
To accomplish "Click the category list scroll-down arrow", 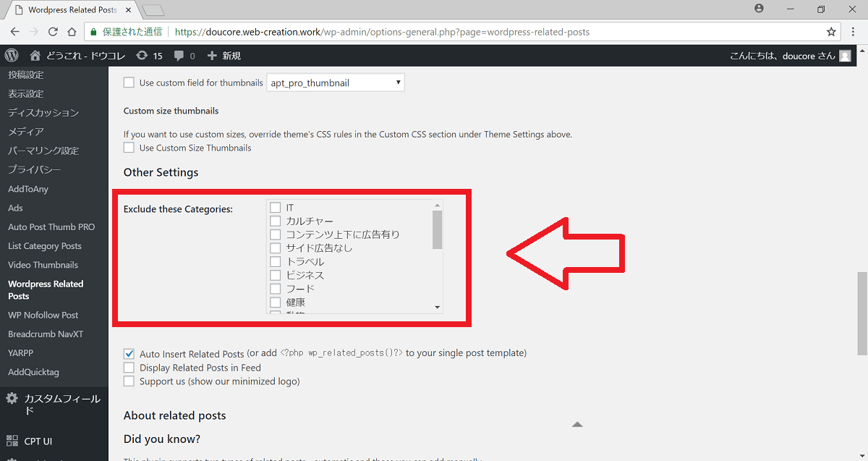I will coord(437,308).
